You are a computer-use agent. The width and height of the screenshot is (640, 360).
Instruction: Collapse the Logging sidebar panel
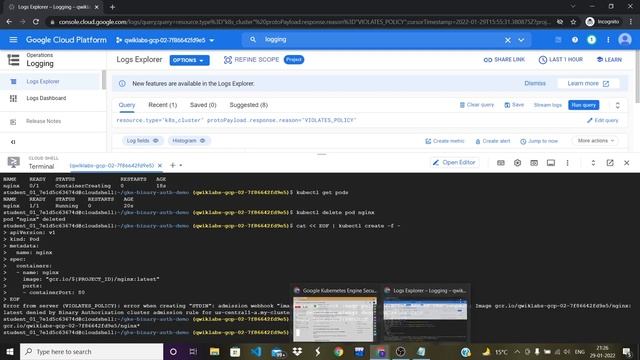pyautogui.click(x=13, y=142)
